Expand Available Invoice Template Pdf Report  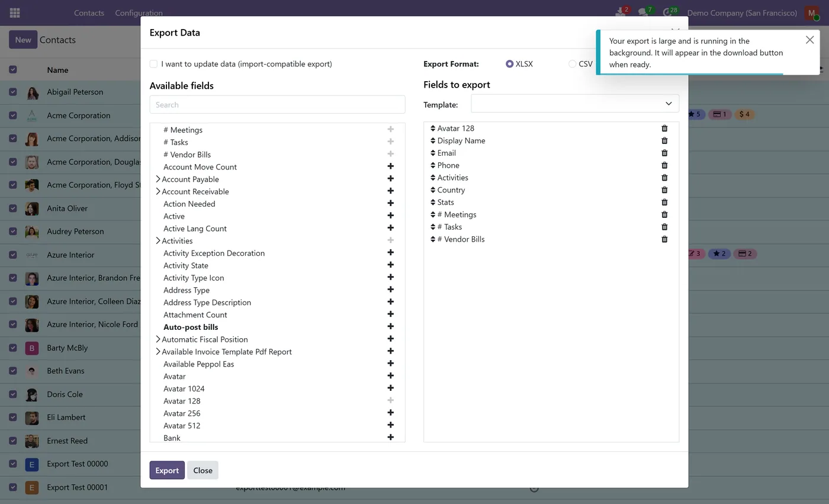[x=158, y=351]
